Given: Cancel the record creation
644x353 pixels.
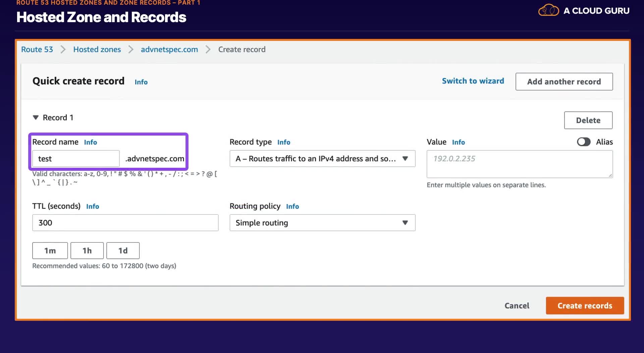Looking at the screenshot, I should [x=517, y=306].
